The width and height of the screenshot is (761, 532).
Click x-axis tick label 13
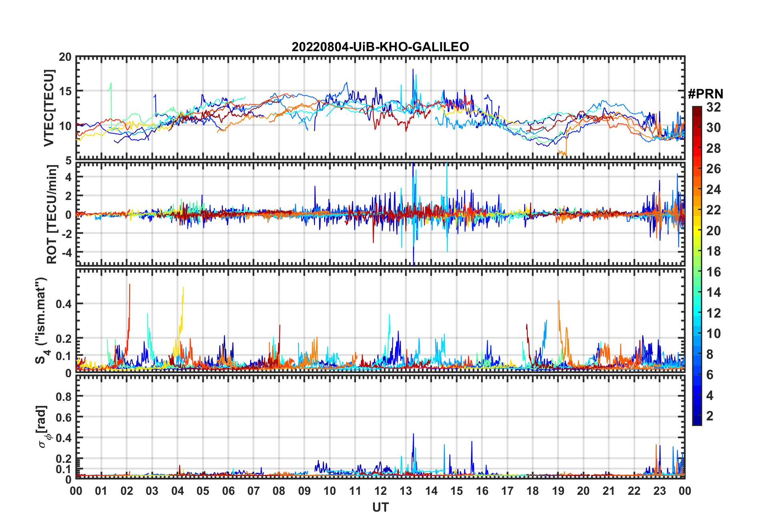(x=406, y=491)
